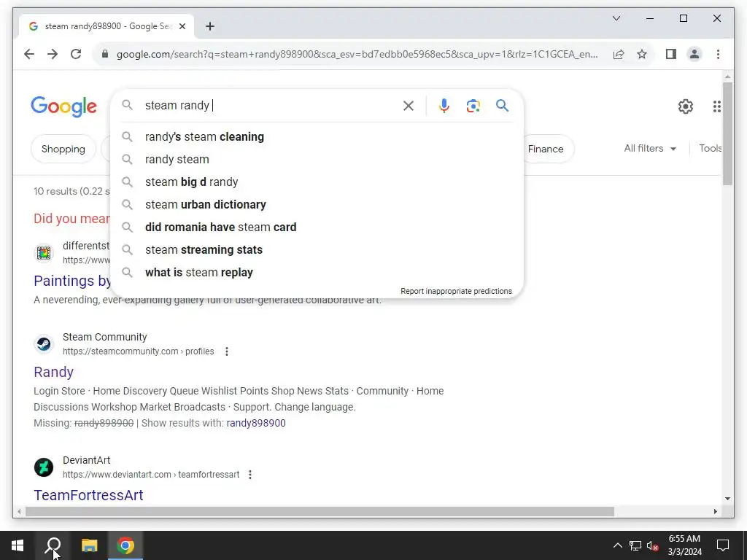Open more options for Steam Community result
747x560 pixels.
227,351
